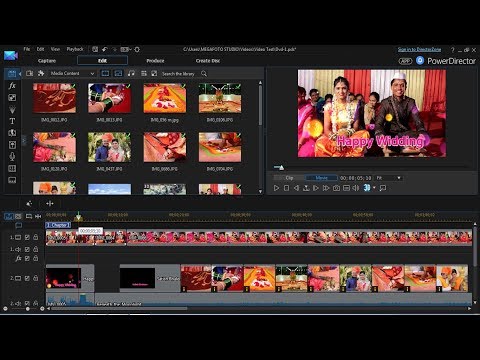Click the split/trim tools icon above timeline

pos(50,203)
